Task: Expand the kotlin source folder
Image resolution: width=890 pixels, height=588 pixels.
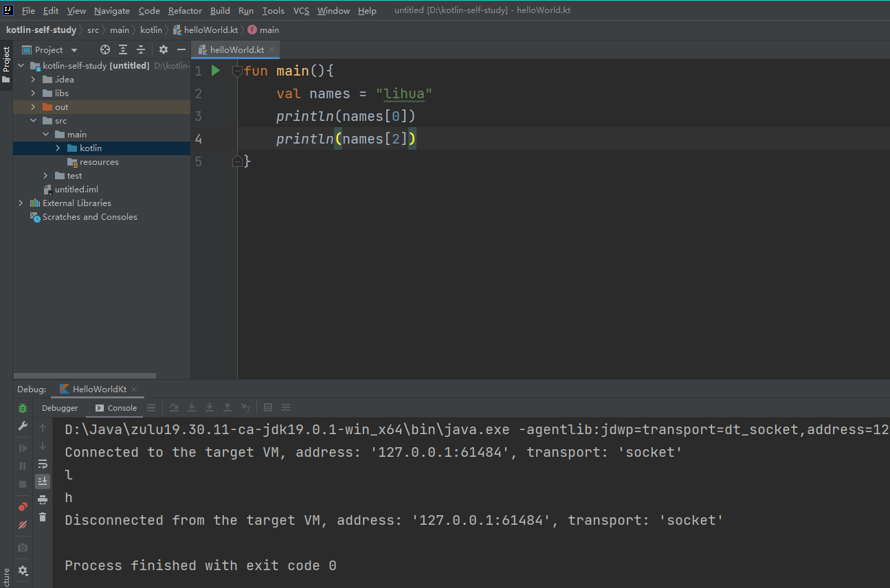Action: pos(58,148)
